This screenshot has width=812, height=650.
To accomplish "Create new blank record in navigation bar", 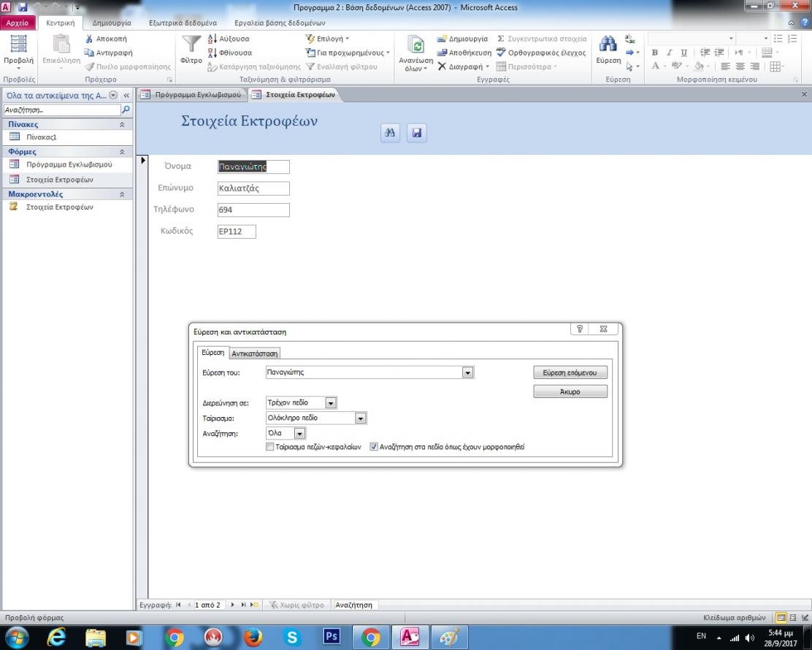I will point(254,605).
